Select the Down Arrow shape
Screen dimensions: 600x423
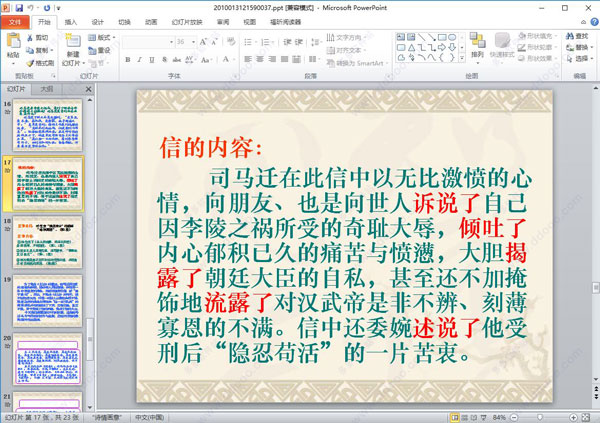pos(452,47)
